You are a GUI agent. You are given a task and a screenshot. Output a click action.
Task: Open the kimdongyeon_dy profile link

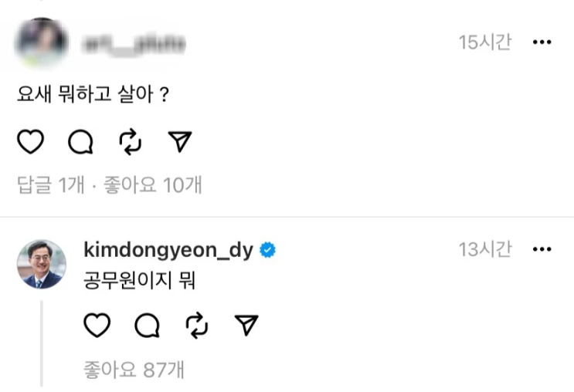point(168,251)
